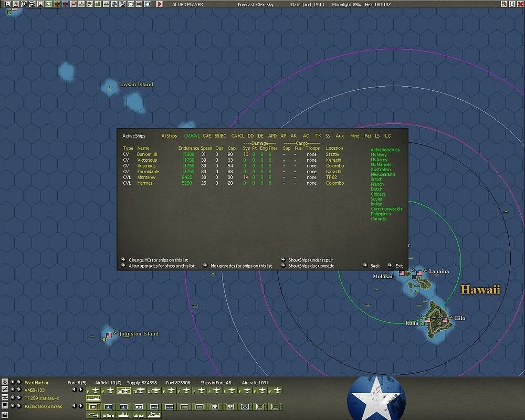525x420 pixels.
Task: Open the Bunker Hill ship entry
Action: (146, 154)
